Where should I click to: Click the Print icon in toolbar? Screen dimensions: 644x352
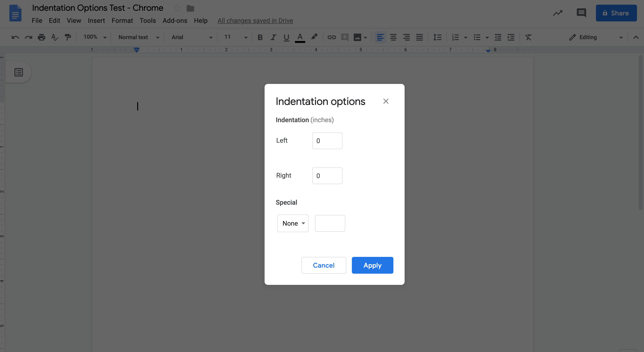point(42,38)
